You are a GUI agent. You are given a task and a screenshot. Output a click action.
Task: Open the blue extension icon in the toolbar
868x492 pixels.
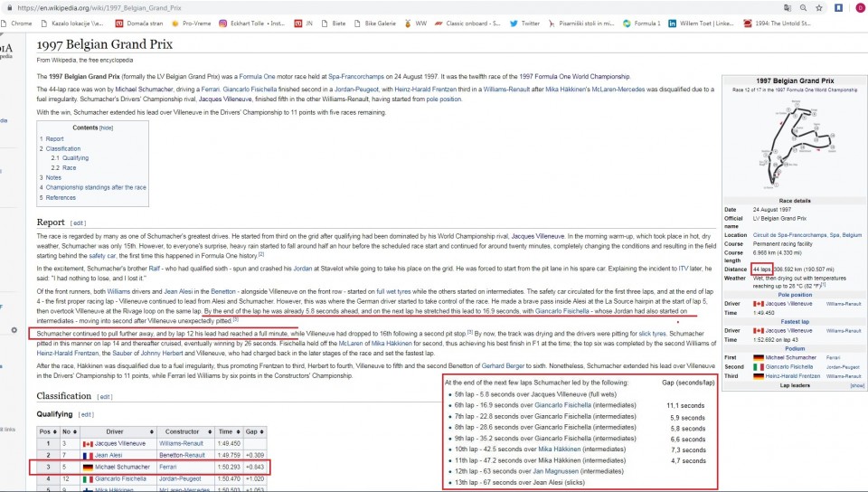click(839, 8)
